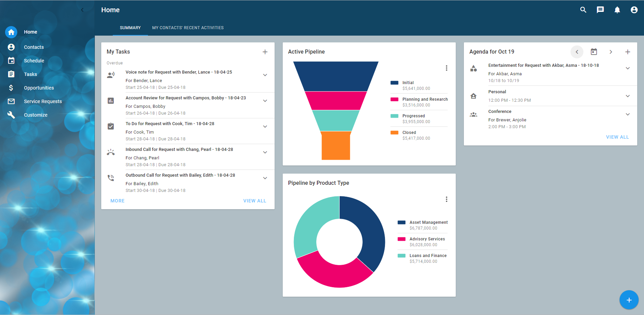Add a new task with plus icon
This screenshot has height=315, width=644.
click(x=265, y=52)
